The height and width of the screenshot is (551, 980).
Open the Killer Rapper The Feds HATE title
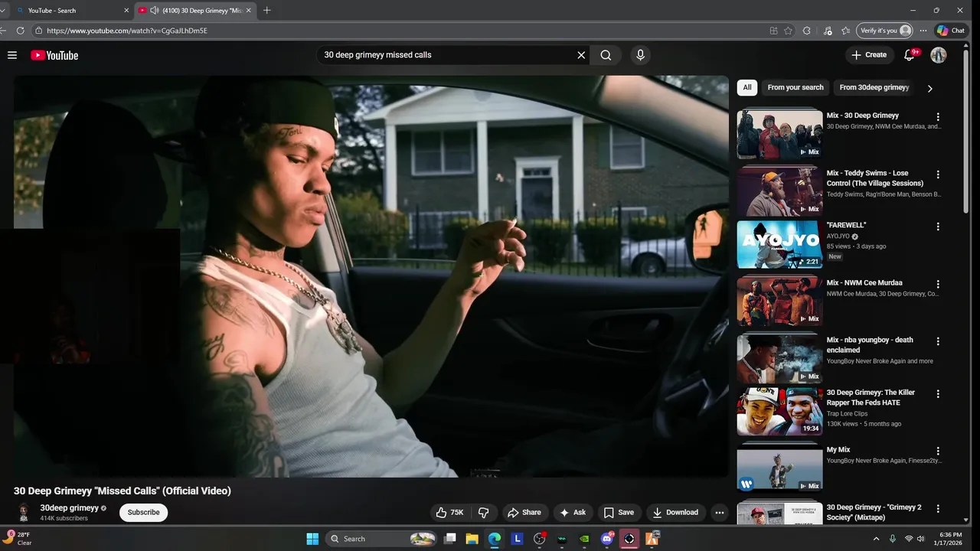pos(871,397)
